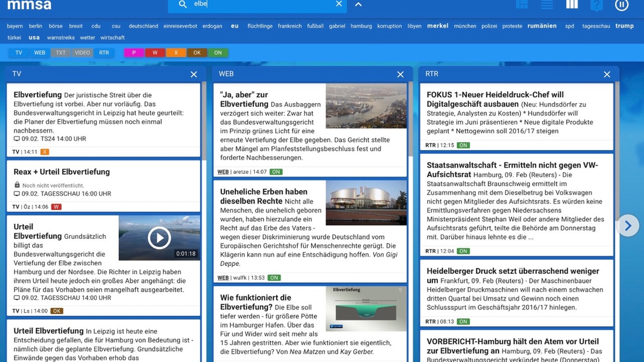Toggle the green ON status filter

point(218,52)
